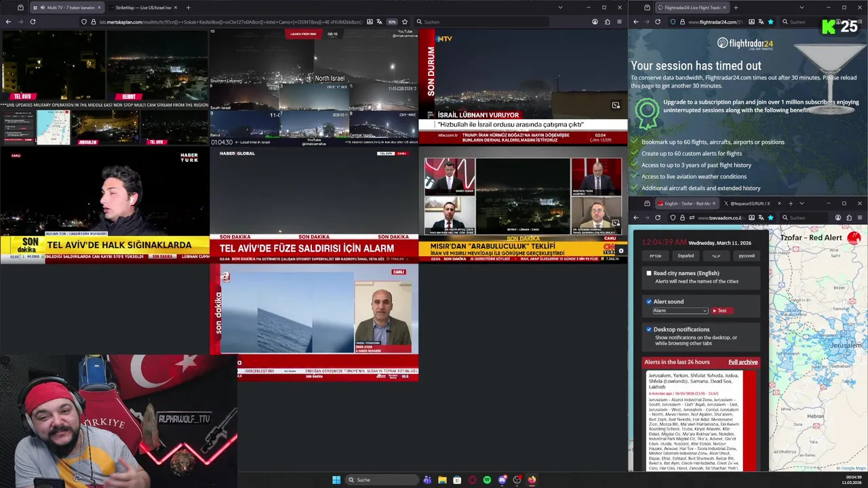Click the bookmark star in Flightradar24 window
868x488 pixels.
[770, 22]
